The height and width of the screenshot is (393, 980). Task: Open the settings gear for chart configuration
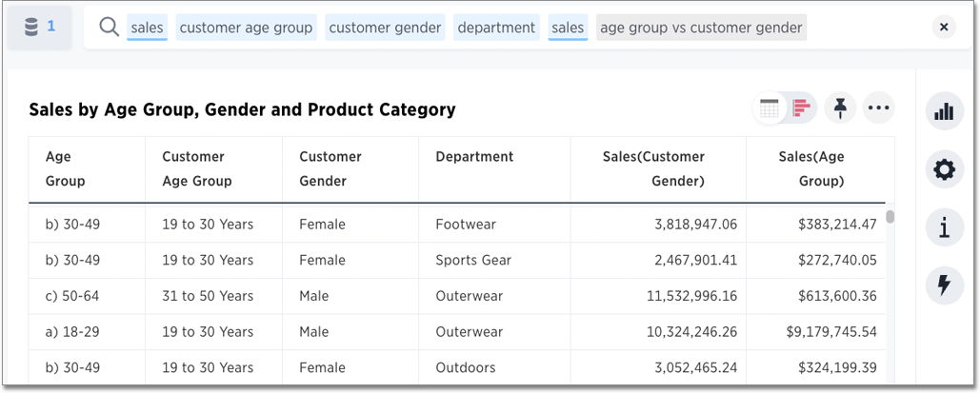click(x=944, y=169)
